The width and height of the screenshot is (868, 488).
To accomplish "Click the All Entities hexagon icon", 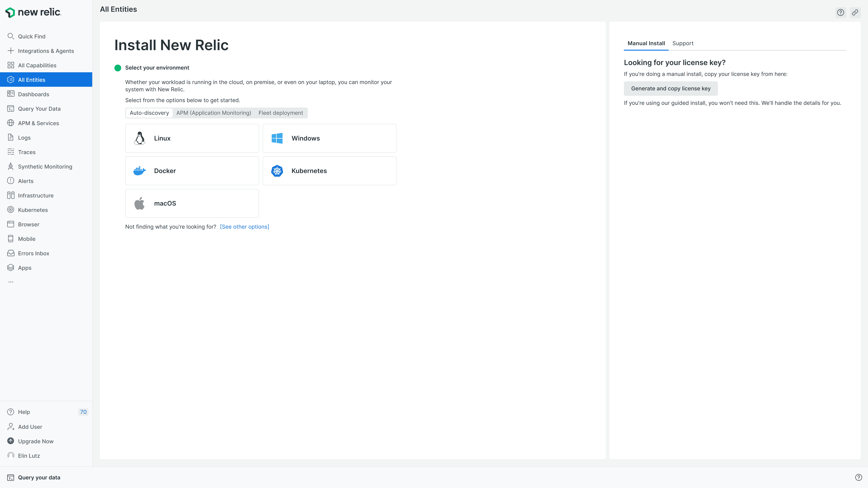I will [x=11, y=80].
